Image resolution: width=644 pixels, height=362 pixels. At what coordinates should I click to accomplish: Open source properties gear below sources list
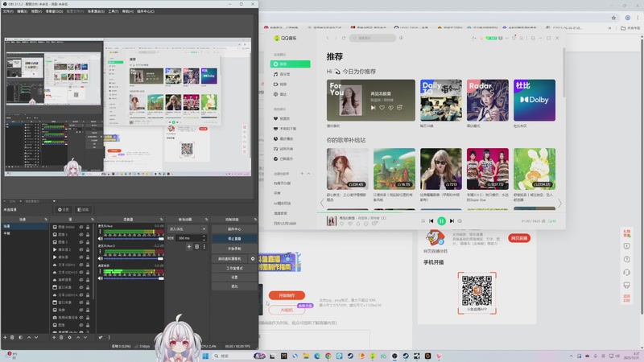69,337
